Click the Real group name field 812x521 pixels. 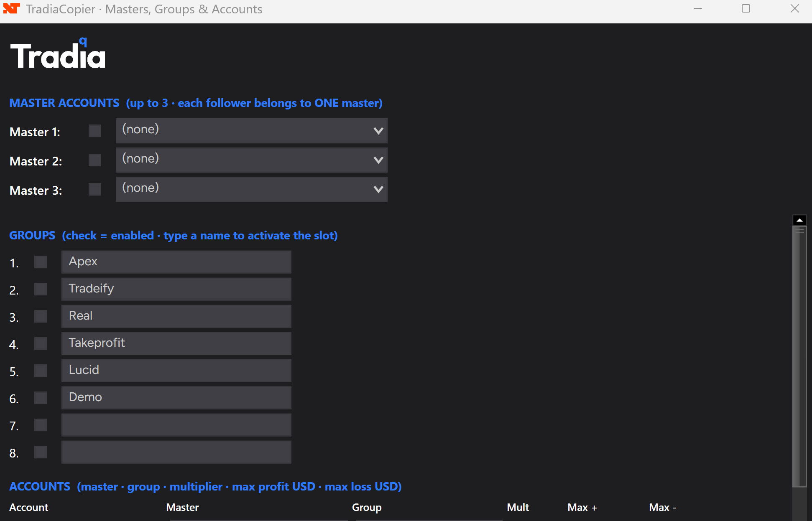176,316
